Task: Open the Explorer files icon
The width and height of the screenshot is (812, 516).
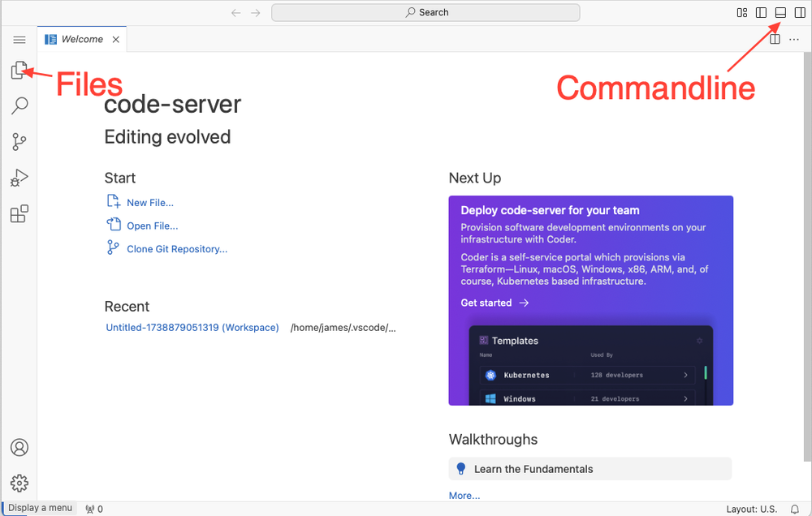Action: [19, 71]
